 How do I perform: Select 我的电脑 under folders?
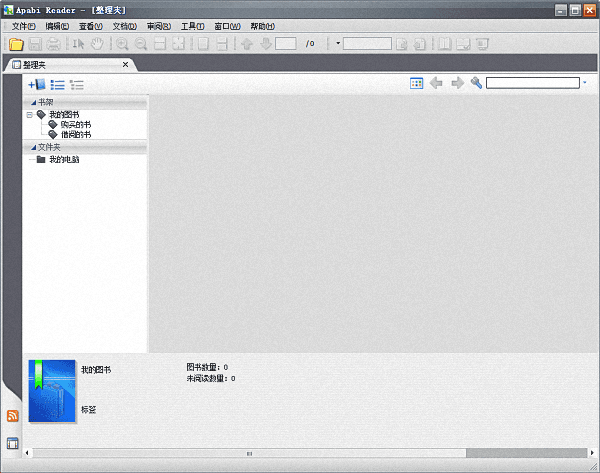pos(64,159)
